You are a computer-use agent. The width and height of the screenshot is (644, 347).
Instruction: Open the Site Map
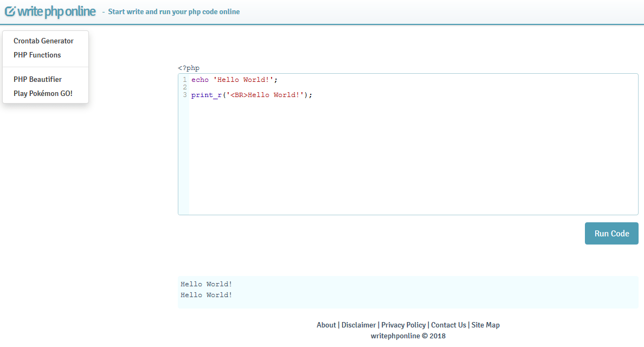tap(485, 325)
